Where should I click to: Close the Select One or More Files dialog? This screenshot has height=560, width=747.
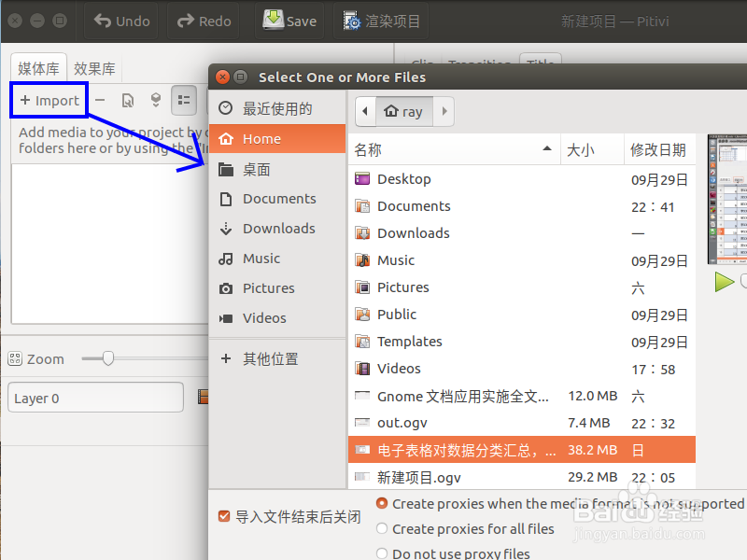(222, 77)
